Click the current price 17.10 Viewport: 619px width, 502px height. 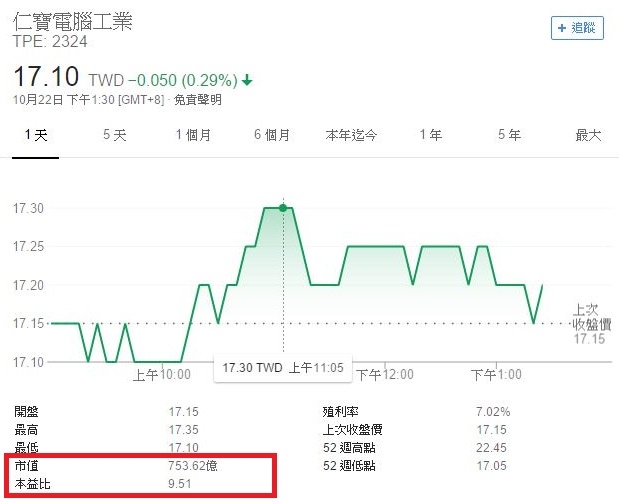(46, 77)
